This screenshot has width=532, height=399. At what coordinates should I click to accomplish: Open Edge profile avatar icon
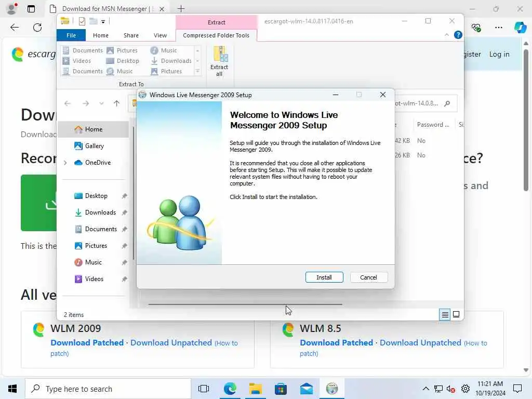[x=12, y=9]
